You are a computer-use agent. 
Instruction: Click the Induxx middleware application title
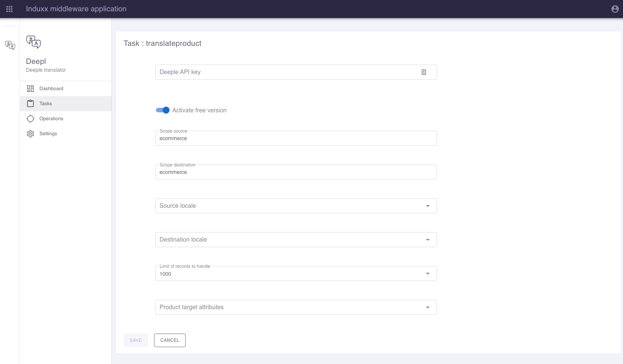pyautogui.click(x=76, y=9)
